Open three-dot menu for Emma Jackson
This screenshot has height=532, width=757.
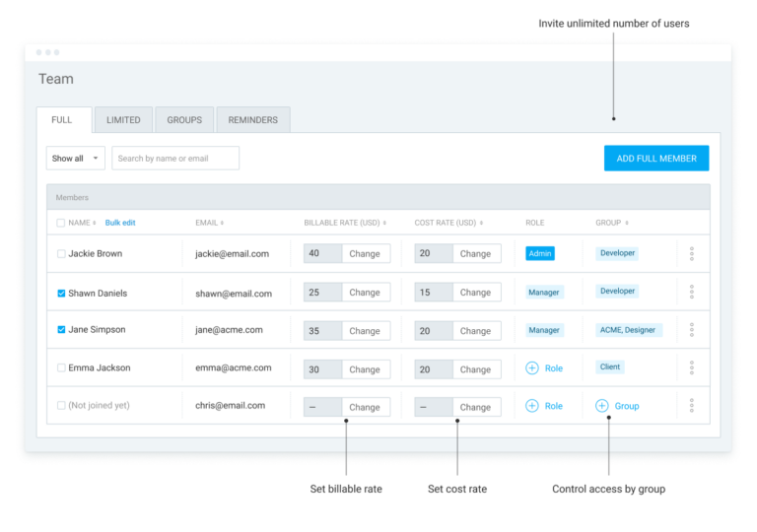tap(691, 368)
